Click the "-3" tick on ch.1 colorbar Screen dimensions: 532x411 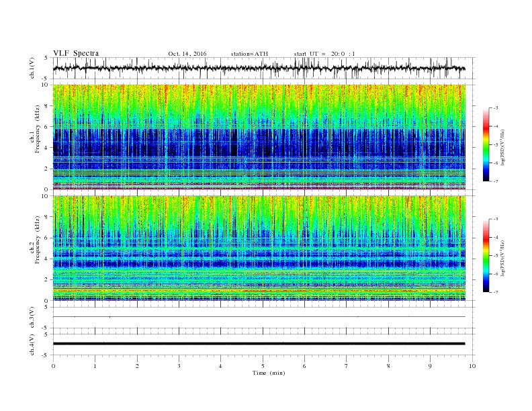click(496, 108)
